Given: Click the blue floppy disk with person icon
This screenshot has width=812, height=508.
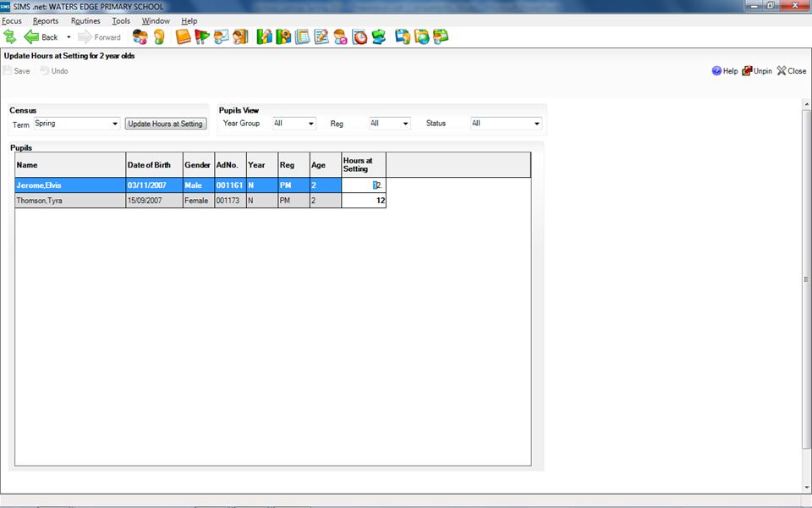Looking at the screenshot, I should pos(403,36).
